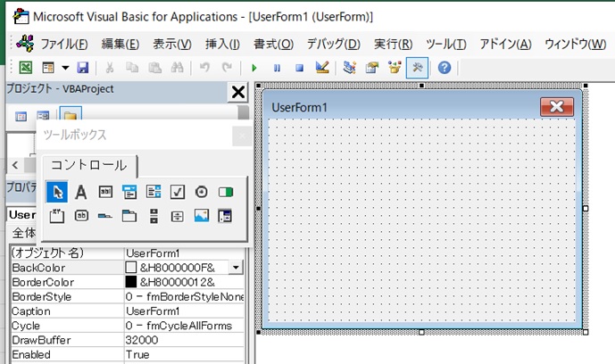615x364 pixels.
Task: Open the ファイル(F) menu
Action: coord(64,44)
